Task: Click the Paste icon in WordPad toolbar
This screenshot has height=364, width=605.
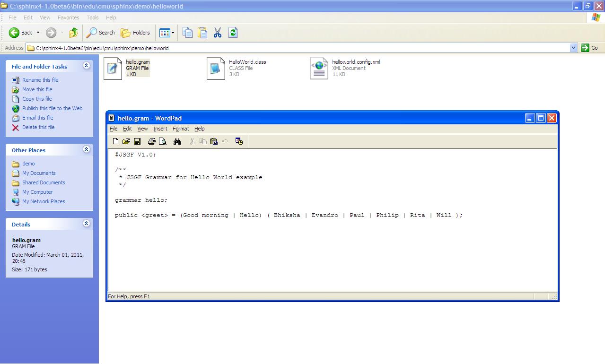Action: (x=214, y=141)
